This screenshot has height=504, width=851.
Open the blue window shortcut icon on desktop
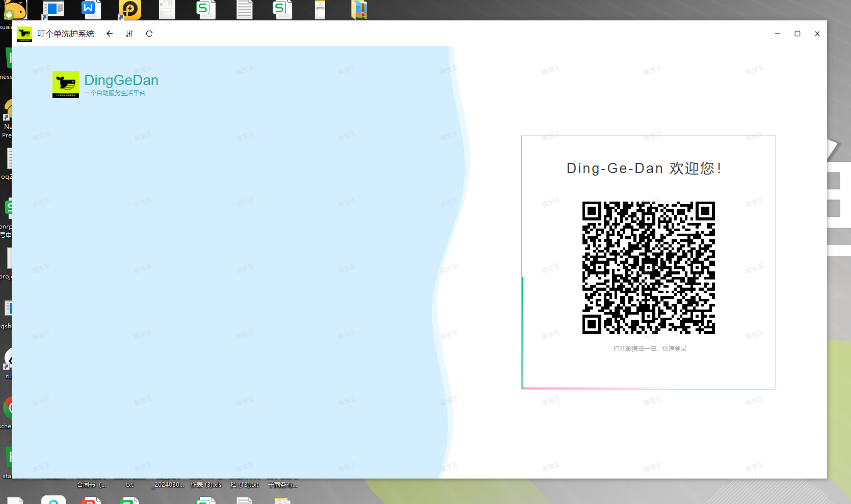point(53,10)
